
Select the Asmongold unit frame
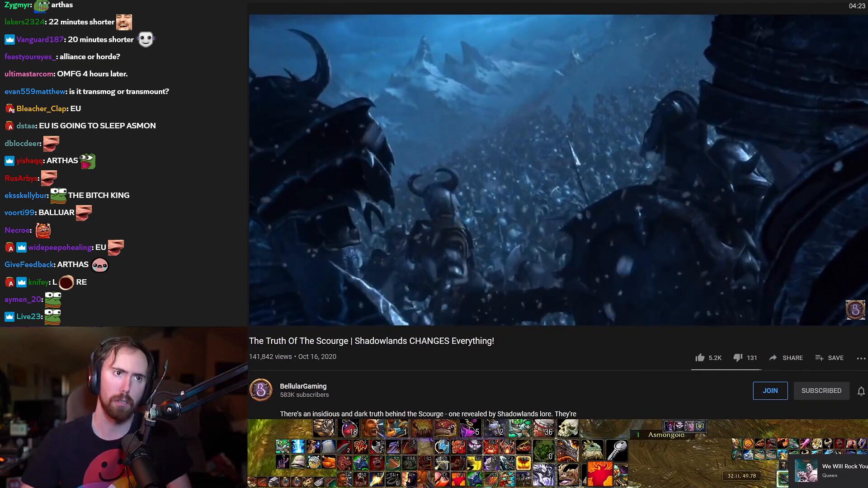pos(665,435)
